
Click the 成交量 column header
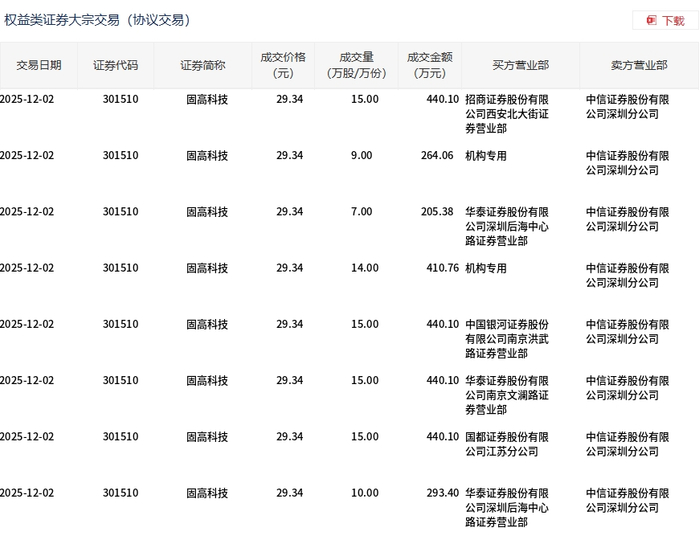[x=356, y=65]
